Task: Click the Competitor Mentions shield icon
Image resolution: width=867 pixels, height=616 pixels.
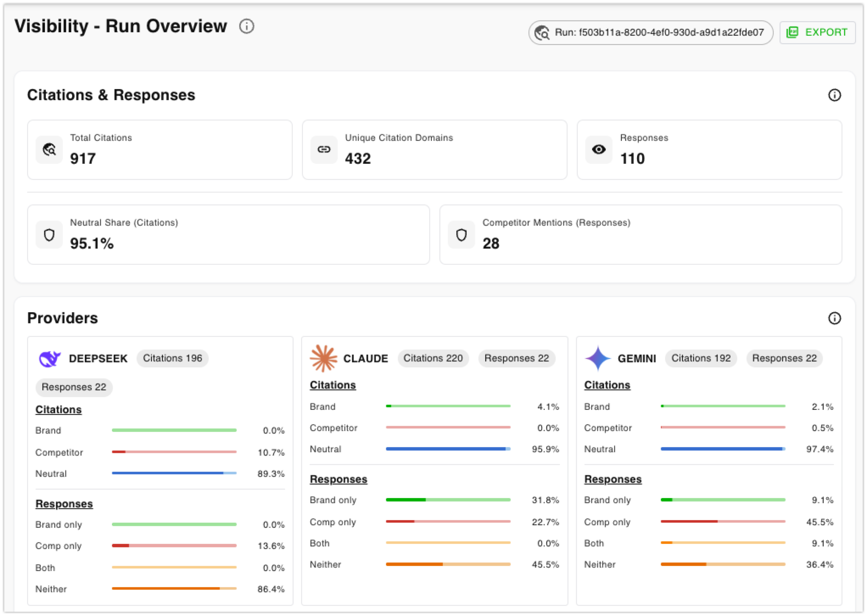Action: click(x=461, y=235)
